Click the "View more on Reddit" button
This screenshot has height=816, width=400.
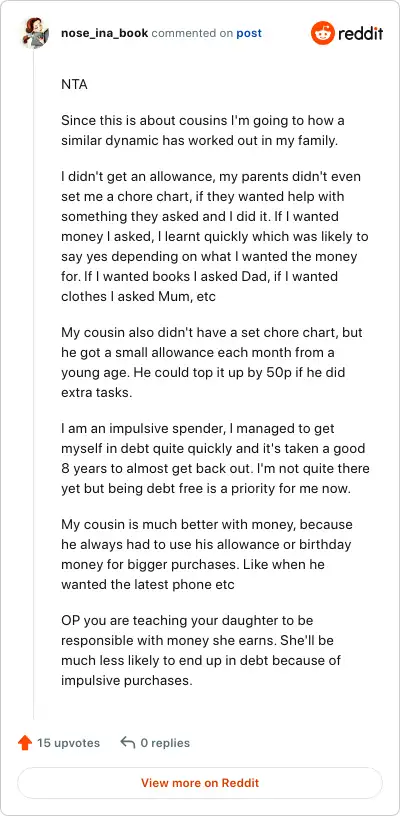point(200,783)
